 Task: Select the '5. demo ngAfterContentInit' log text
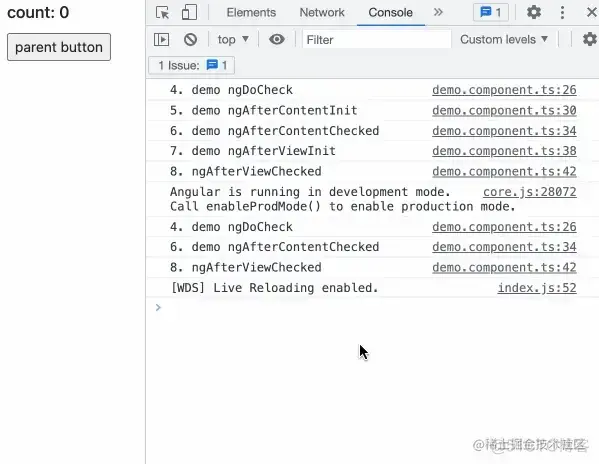(x=264, y=111)
